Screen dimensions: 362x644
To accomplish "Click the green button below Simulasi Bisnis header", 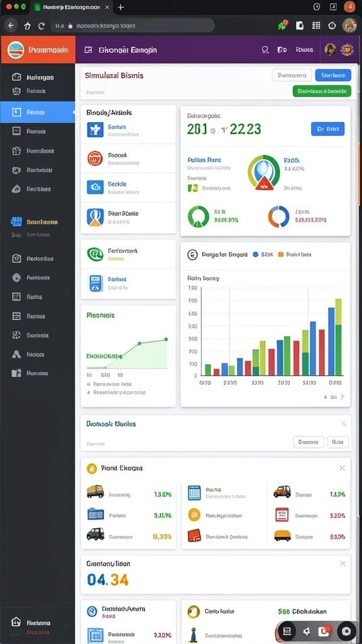I will click(322, 91).
